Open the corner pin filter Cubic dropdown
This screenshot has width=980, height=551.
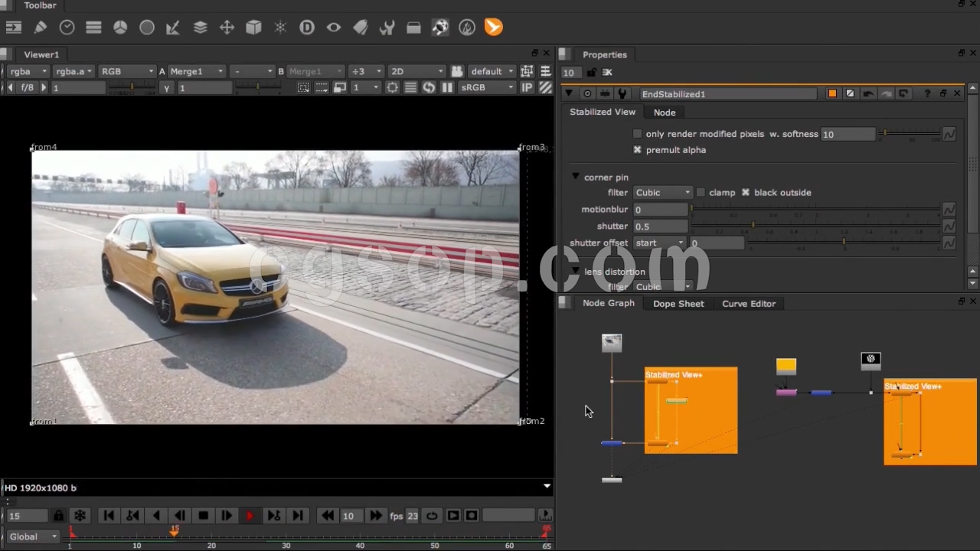663,193
